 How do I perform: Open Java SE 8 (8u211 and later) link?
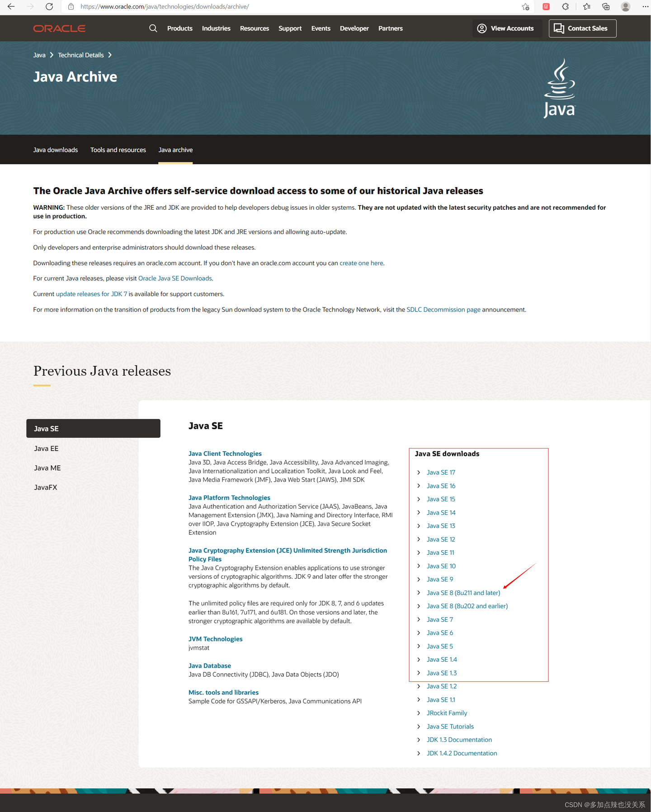(x=463, y=593)
